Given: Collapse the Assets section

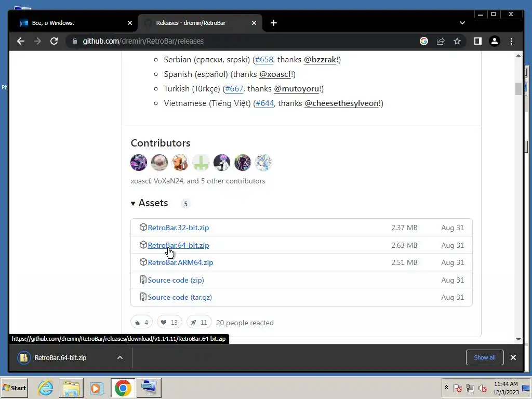Looking at the screenshot, I should (x=149, y=203).
